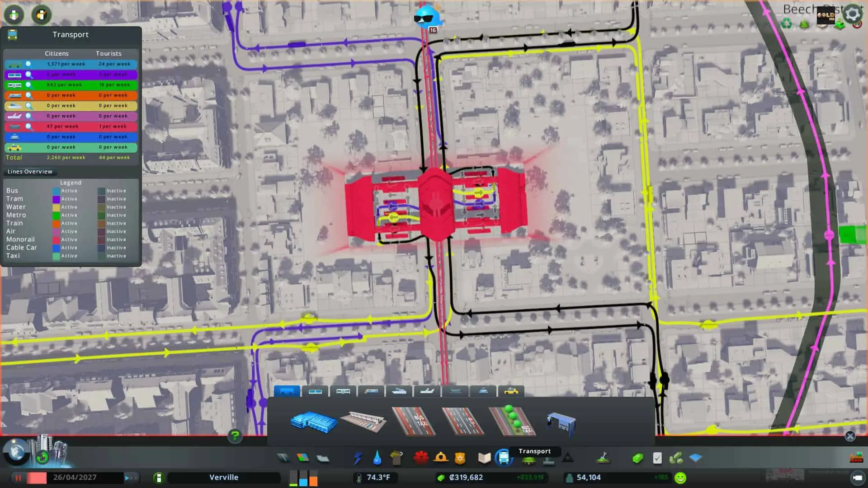Screen dimensions: 868x488
Task: Open the Economy panel via the money icon
Action: tap(637, 458)
